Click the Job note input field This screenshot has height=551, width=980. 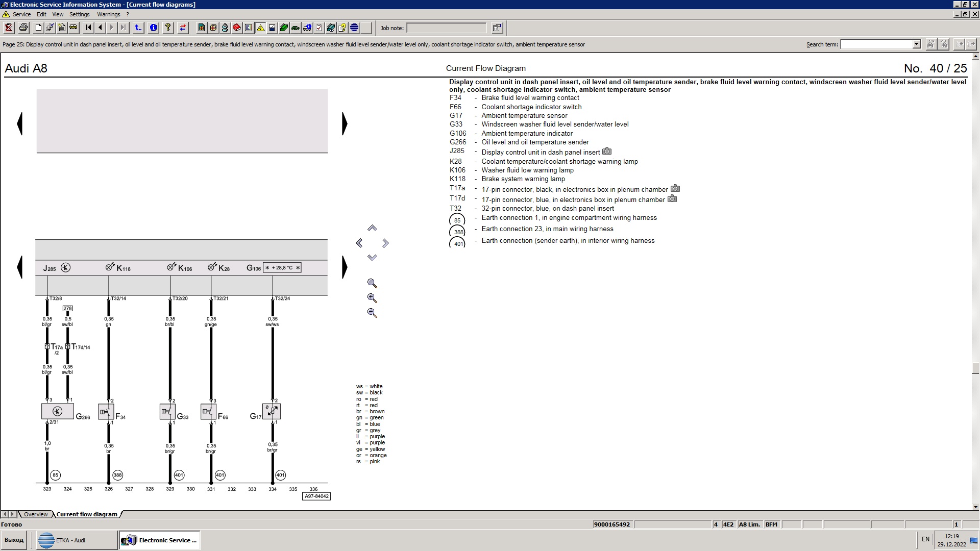(x=446, y=28)
